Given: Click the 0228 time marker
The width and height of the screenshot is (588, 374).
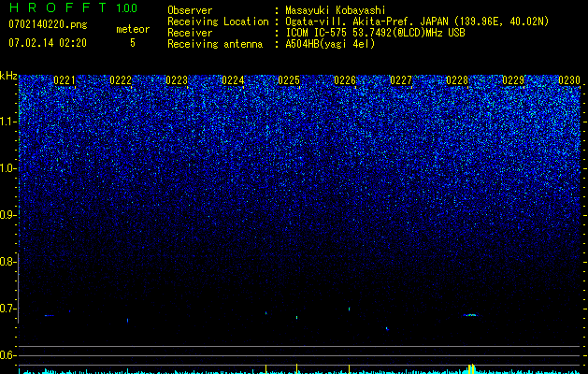Looking at the screenshot, I should pyautogui.click(x=457, y=80).
